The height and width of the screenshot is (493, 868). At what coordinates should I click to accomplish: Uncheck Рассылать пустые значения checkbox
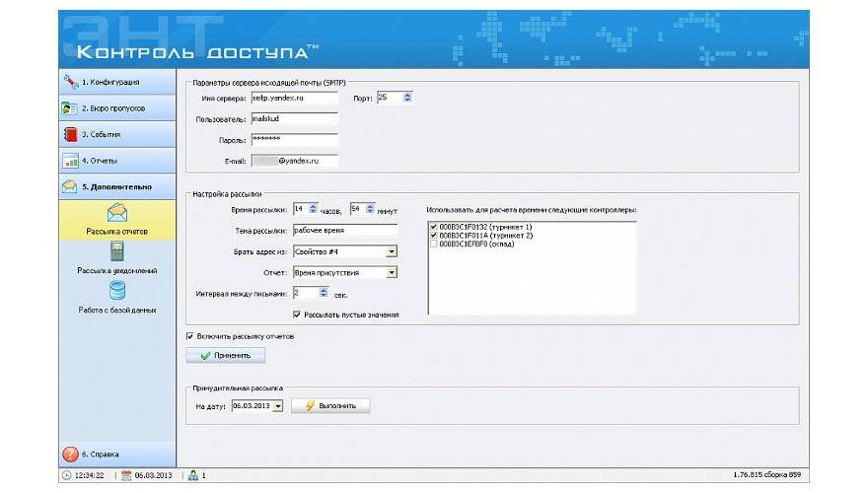pyautogui.click(x=297, y=315)
